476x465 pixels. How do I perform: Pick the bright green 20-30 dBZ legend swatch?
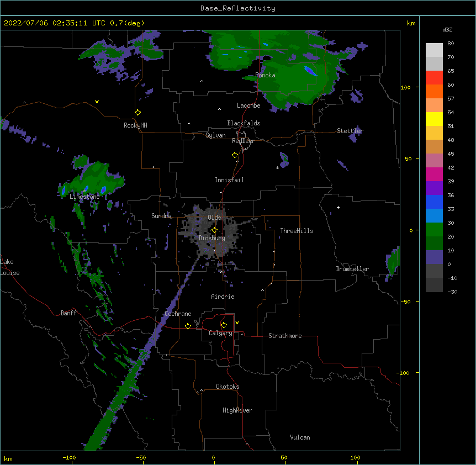[x=434, y=230]
